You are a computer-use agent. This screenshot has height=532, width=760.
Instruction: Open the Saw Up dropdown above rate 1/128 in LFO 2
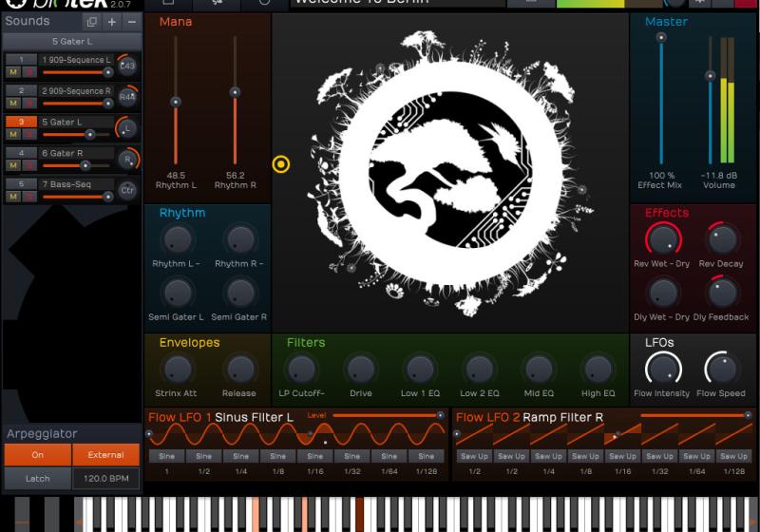coord(733,456)
